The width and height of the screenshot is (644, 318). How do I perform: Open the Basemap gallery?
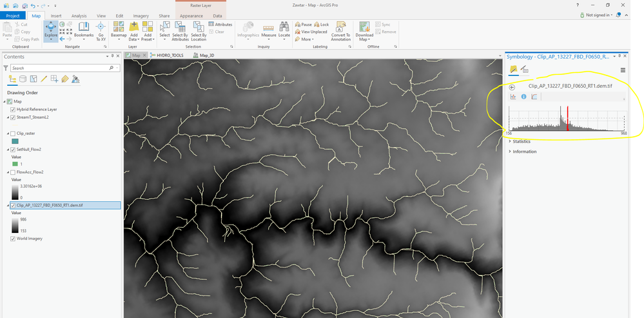119,31
